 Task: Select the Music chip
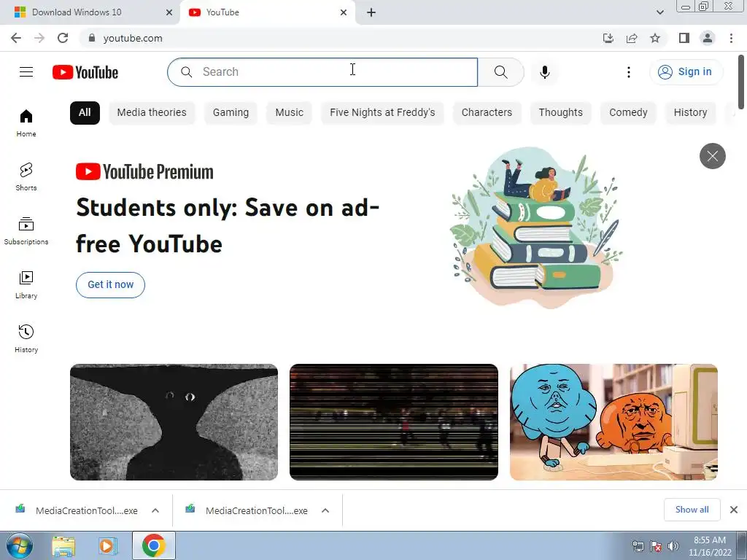pos(289,112)
